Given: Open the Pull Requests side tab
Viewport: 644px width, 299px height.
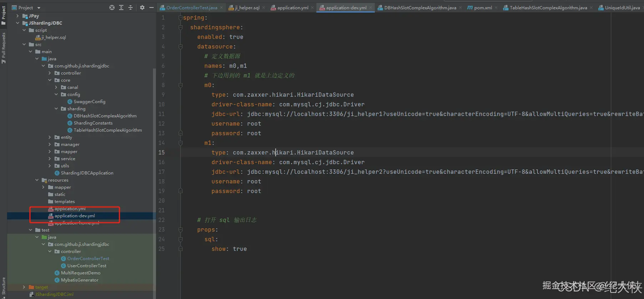Looking at the screenshot, I should click(x=4, y=48).
